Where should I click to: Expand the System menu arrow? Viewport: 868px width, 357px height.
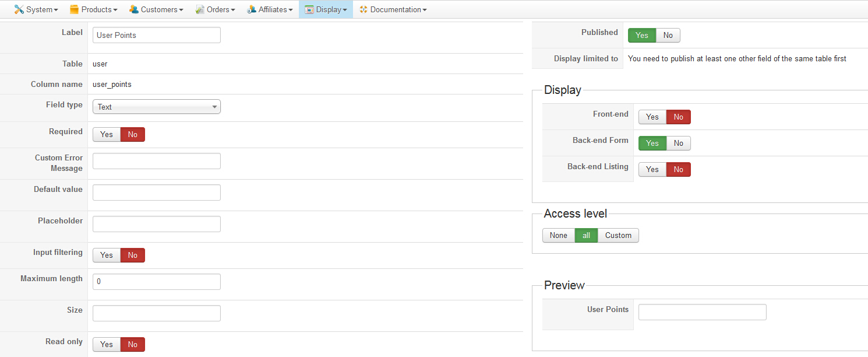coord(56,10)
